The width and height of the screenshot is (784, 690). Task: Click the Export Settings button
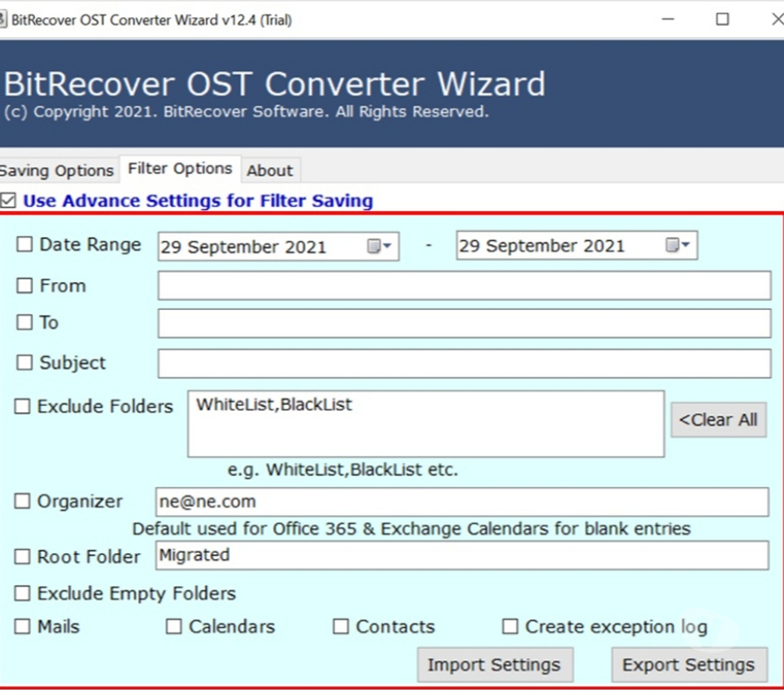pos(688,665)
